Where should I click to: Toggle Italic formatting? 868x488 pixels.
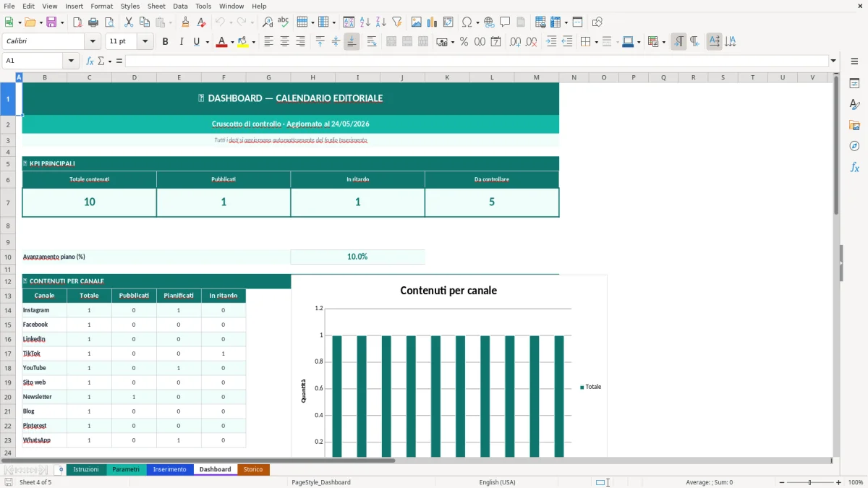[181, 42]
